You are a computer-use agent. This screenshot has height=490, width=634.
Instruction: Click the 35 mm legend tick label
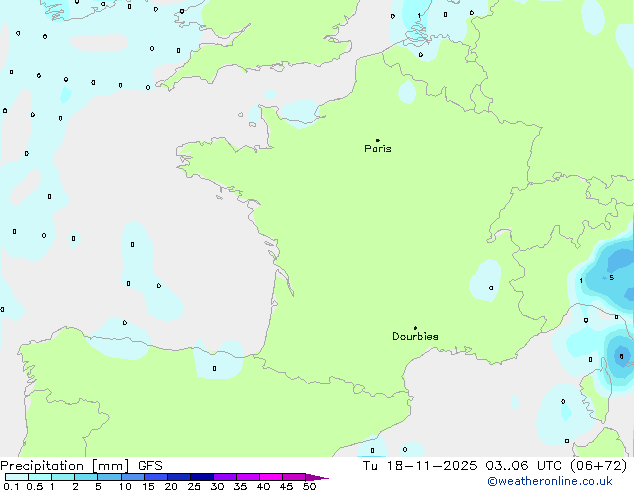(240, 486)
